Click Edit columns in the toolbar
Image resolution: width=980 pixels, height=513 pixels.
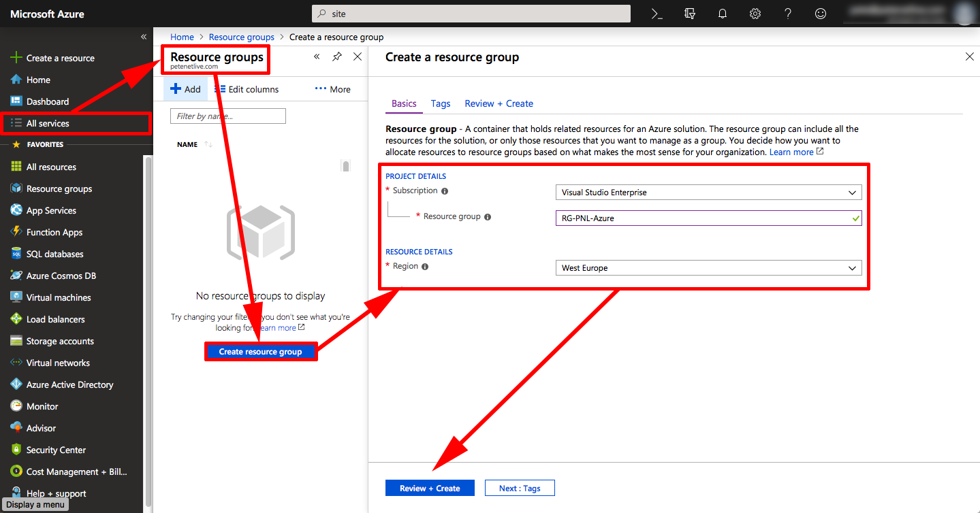pos(247,89)
